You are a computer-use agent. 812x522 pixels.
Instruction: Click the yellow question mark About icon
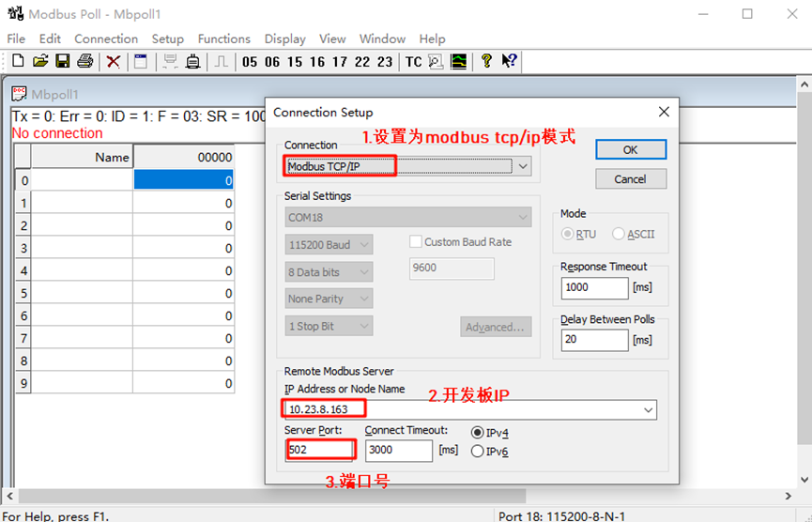(x=486, y=61)
